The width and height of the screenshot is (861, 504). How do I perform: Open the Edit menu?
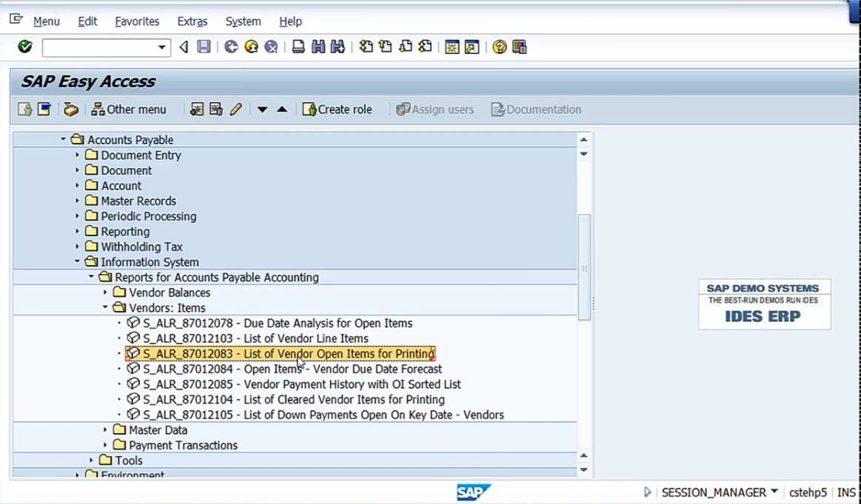pyautogui.click(x=87, y=21)
